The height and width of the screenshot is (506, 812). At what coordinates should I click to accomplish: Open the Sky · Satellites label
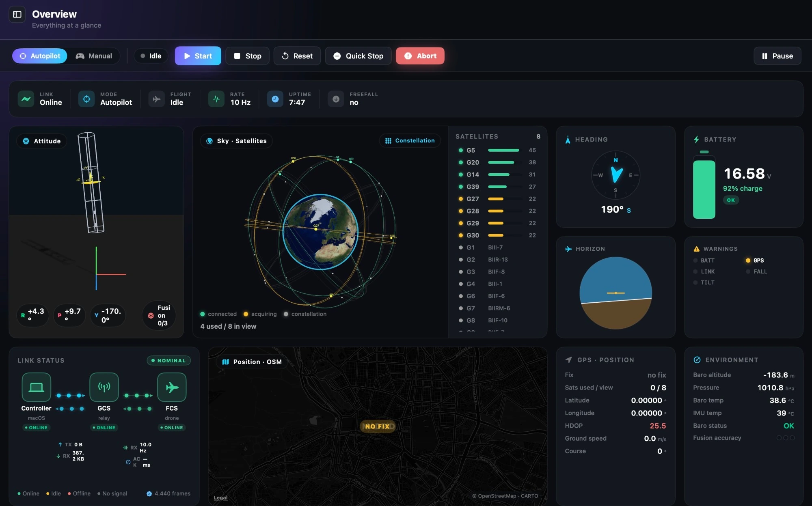point(236,141)
